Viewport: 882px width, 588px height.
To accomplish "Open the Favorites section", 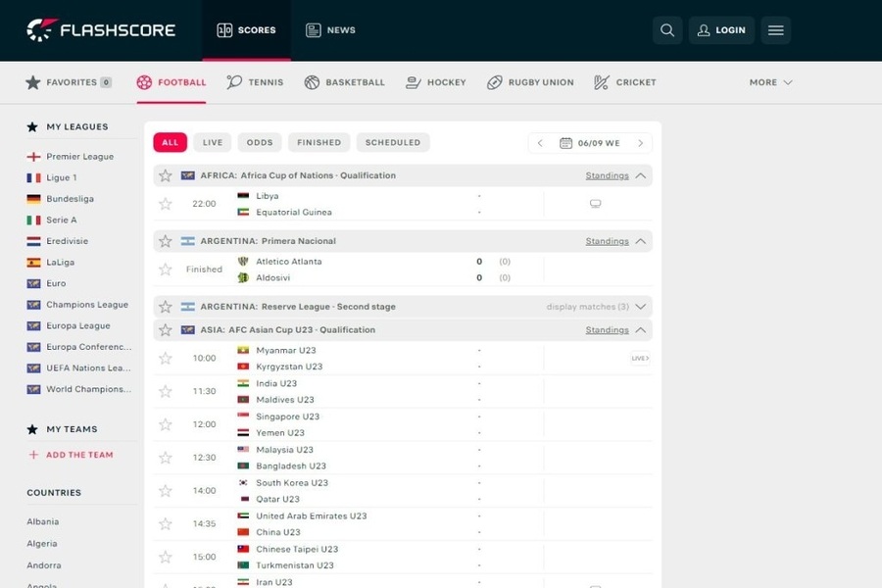I will pos(68,82).
